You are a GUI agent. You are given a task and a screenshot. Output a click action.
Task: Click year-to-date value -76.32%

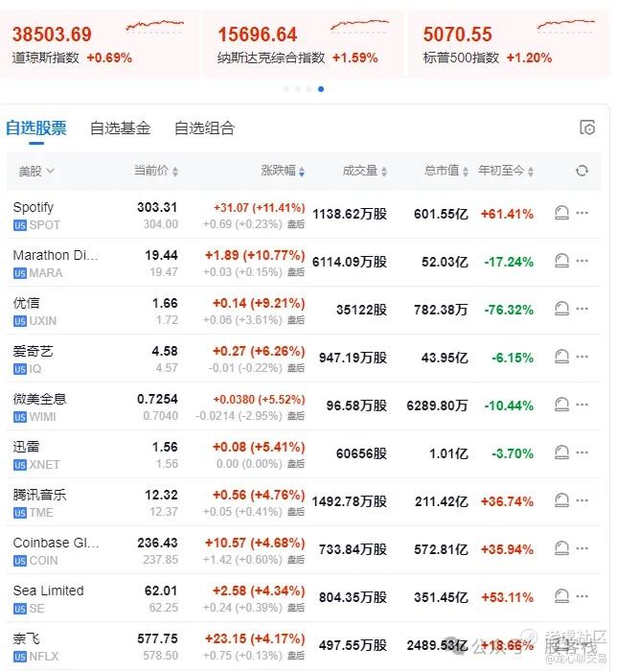[509, 310]
